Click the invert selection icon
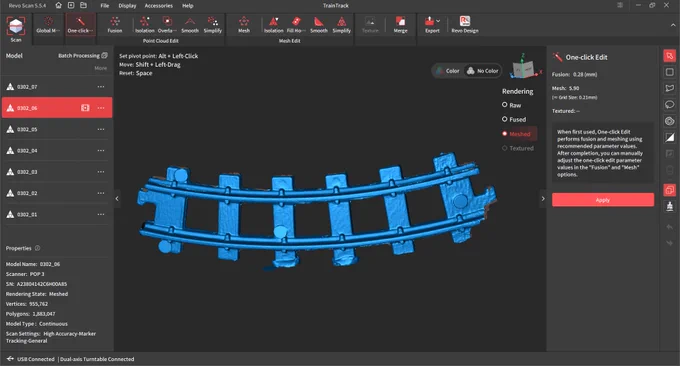680x366 pixels. 670,137
